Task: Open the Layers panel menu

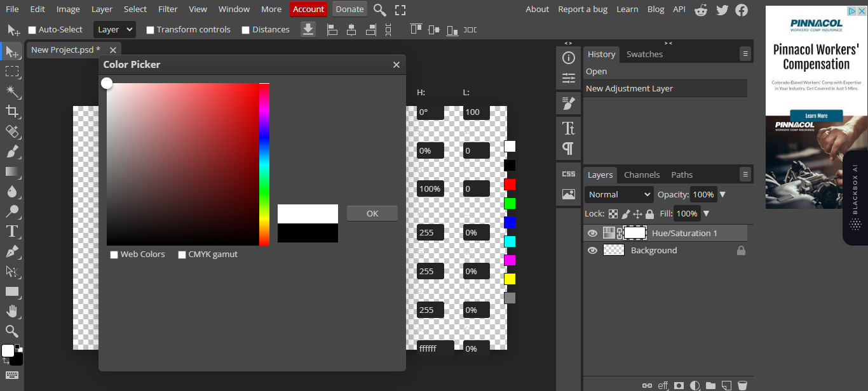Action: coord(745,174)
